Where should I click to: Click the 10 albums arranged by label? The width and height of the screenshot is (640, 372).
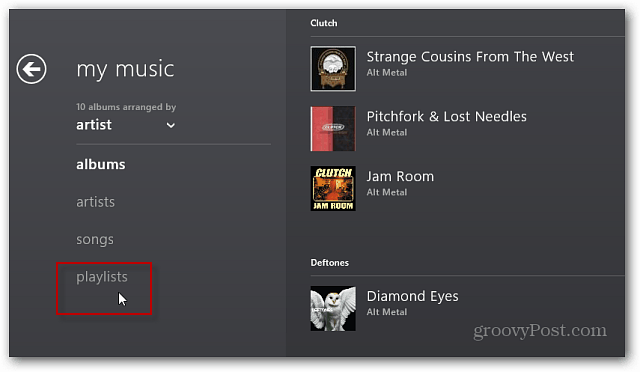click(126, 107)
